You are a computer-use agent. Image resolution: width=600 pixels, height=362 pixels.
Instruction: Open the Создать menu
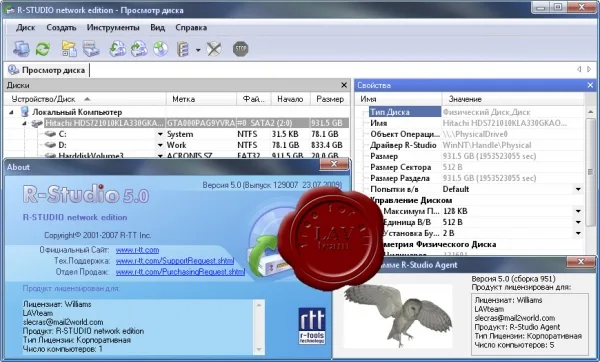coord(61,28)
